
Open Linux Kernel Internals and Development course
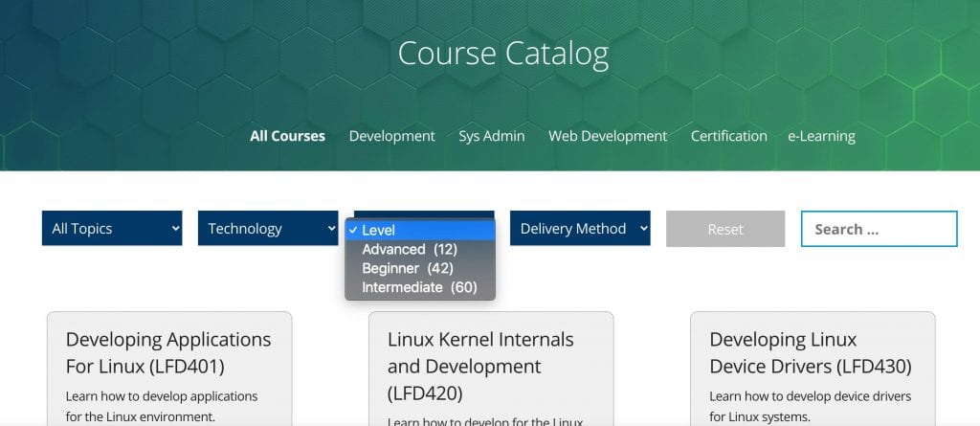[x=480, y=366]
